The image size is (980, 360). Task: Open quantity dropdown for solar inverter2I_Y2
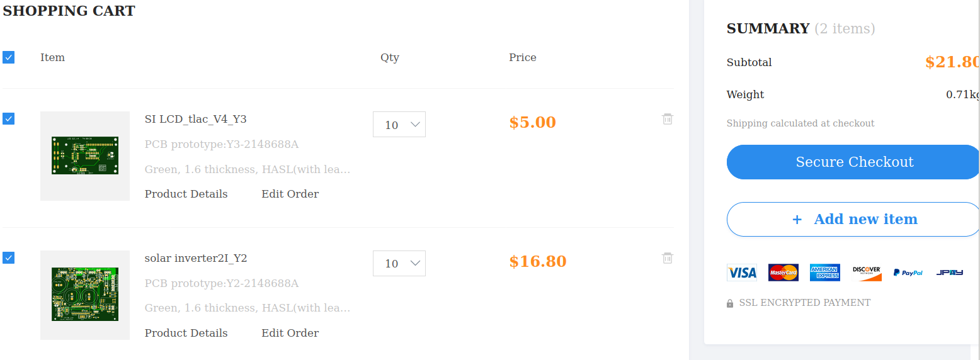(x=399, y=264)
